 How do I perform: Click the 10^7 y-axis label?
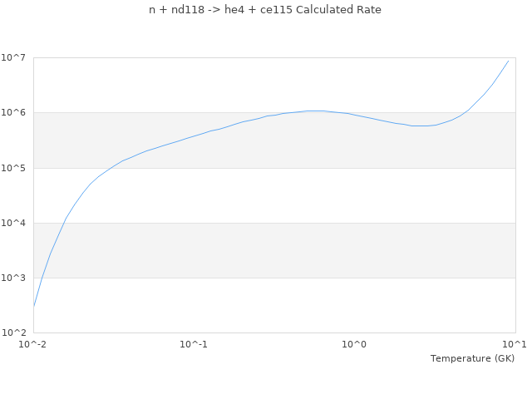tap(16, 57)
